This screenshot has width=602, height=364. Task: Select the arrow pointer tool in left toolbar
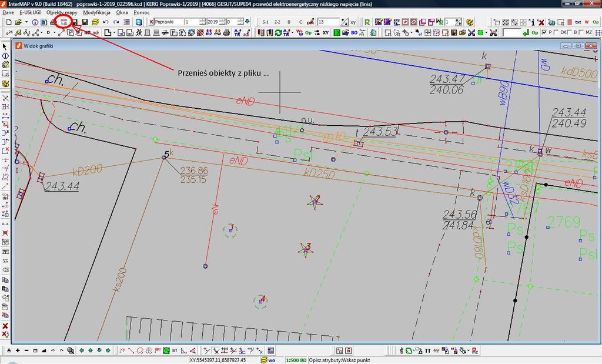[x=5, y=46]
